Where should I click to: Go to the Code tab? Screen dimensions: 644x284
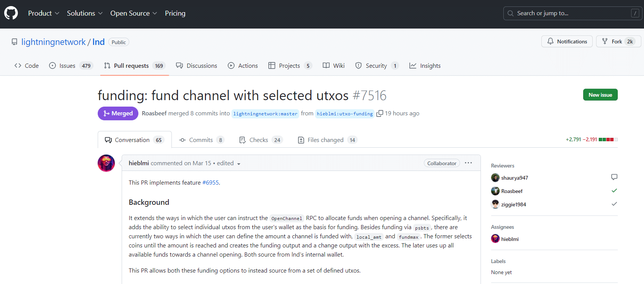click(x=27, y=65)
